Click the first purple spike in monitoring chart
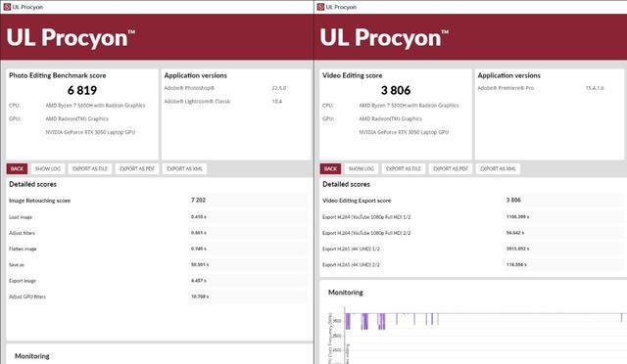The width and height of the screenshot is (627, 364). 348,321
